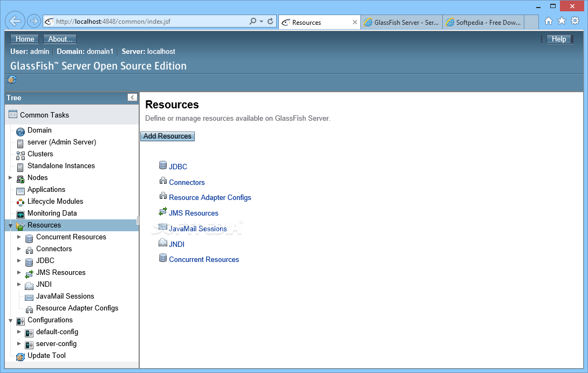Click the browser refresh button
The height and width of the screenshot is (373, 588).
270,22
